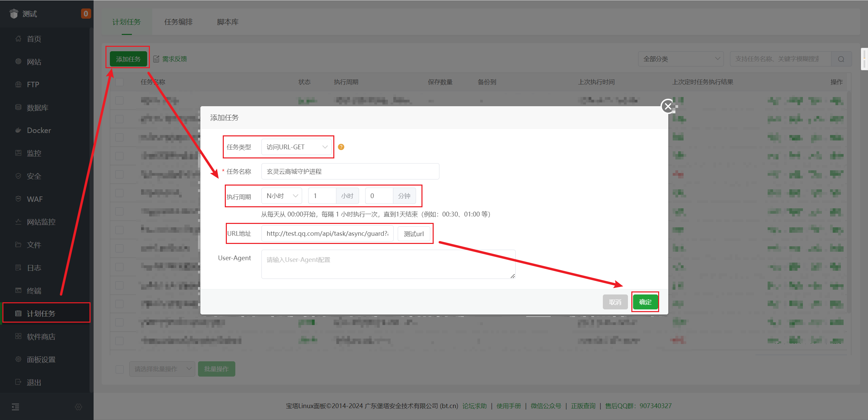Check the first task row checkbox

tap(119, 100)
